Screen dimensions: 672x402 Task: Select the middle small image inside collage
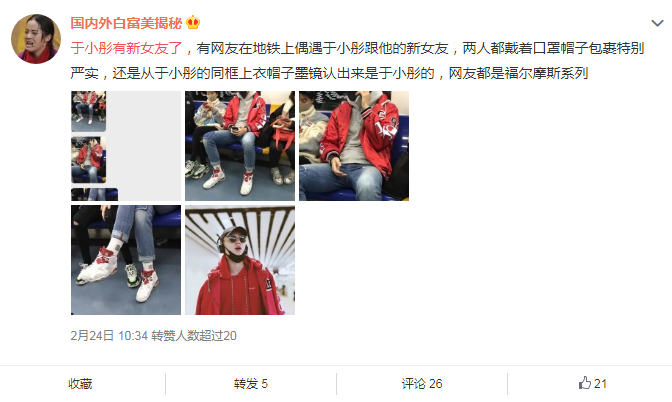pos(88,160)
